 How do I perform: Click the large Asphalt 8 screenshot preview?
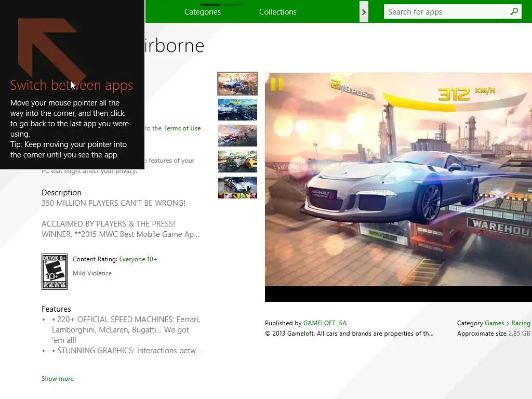pos(398,187)
